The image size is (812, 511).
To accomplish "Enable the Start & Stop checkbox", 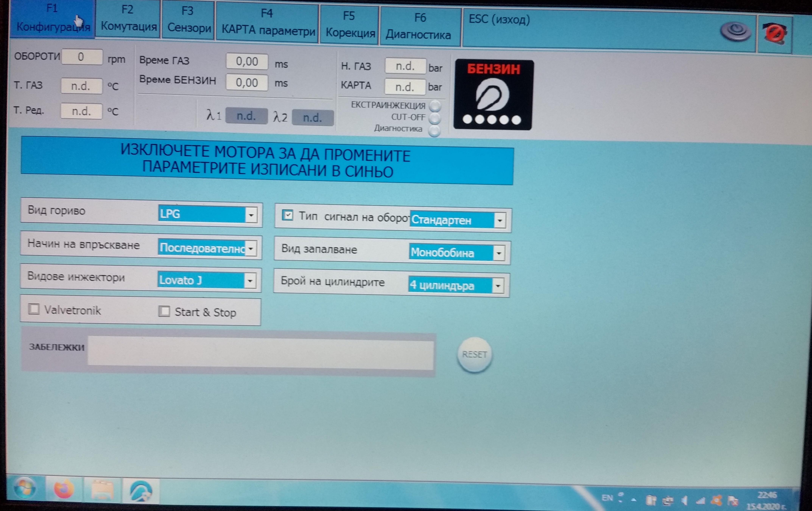I will point(164,311).
